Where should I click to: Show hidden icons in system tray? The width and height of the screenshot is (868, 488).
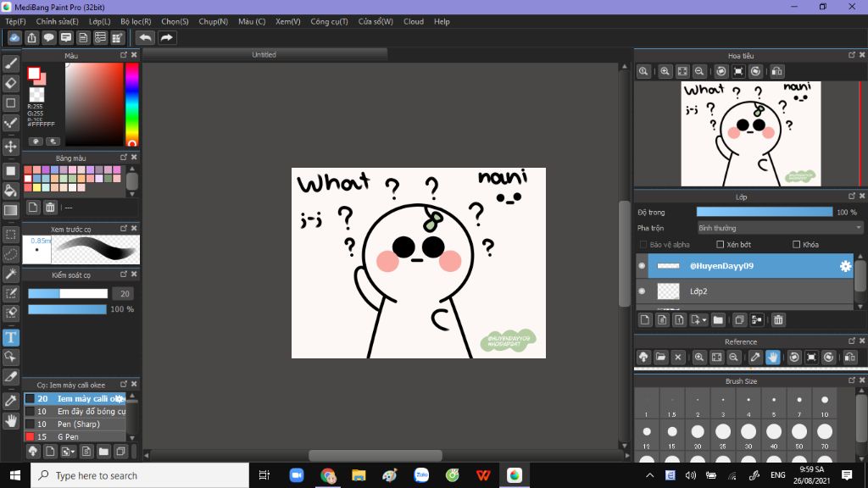[x=650, y=475]
